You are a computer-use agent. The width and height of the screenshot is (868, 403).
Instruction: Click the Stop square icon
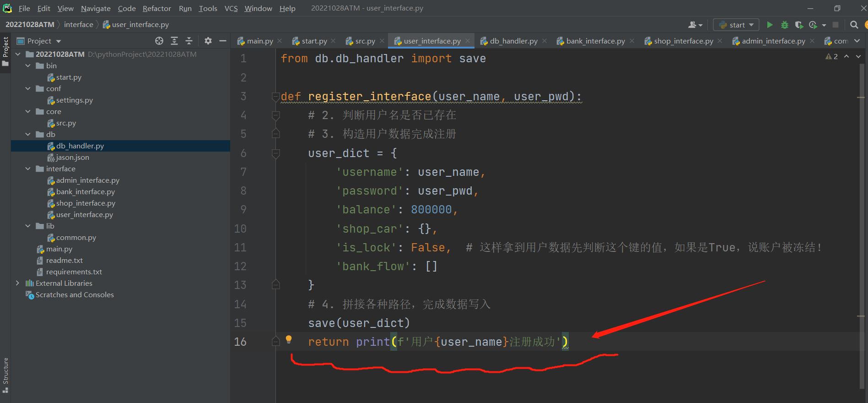click(x=836, y=25)
